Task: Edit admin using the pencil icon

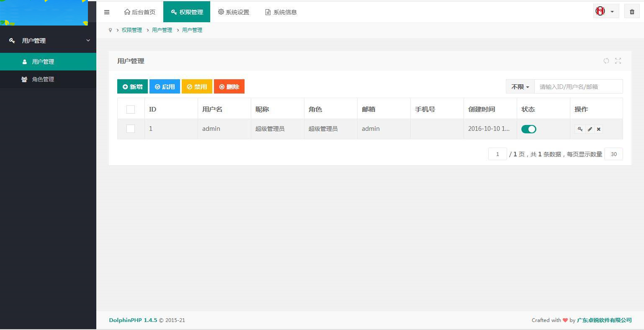Action: pyautogui.click(x=590, y=129)
